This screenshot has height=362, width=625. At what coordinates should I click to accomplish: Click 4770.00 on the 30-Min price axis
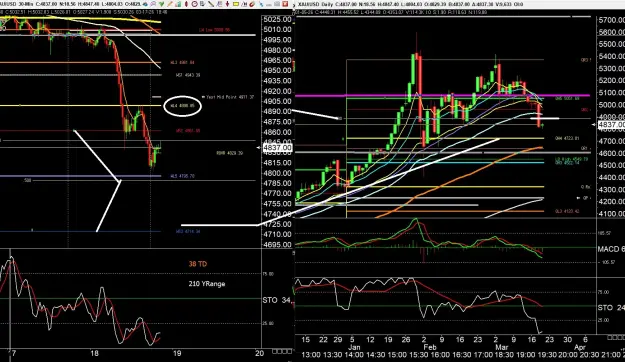tap(277, 193)
